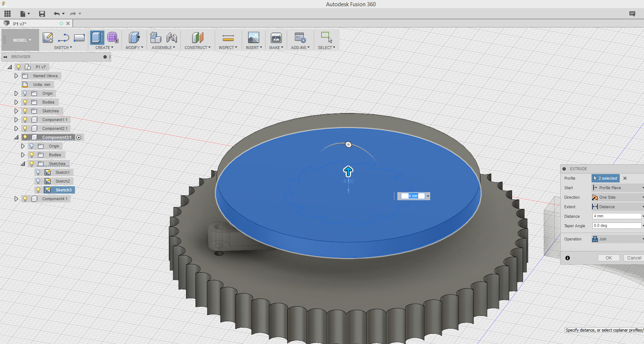Open the Start Profile Plane dropdown
The height and width of the screenshot is (344, 644).
[618, 188]
